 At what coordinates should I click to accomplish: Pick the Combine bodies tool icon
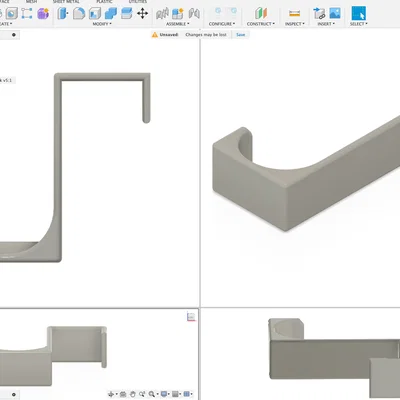(111, 14)
